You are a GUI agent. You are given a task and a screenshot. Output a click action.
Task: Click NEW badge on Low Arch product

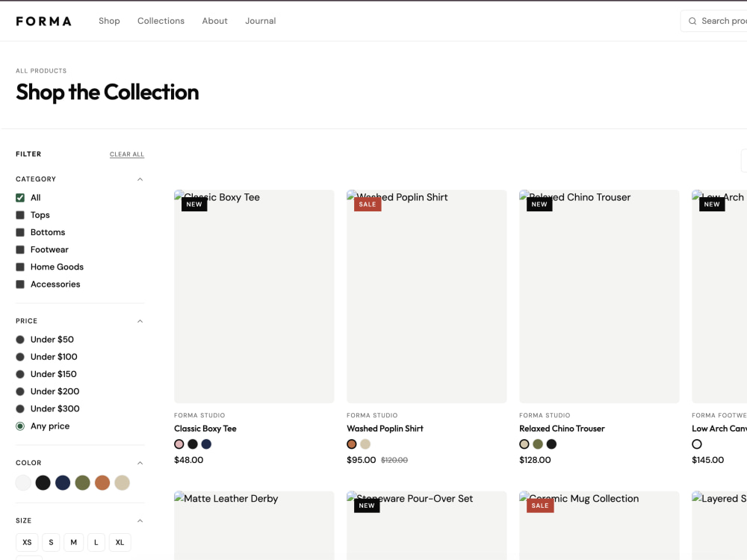(712, 205)
